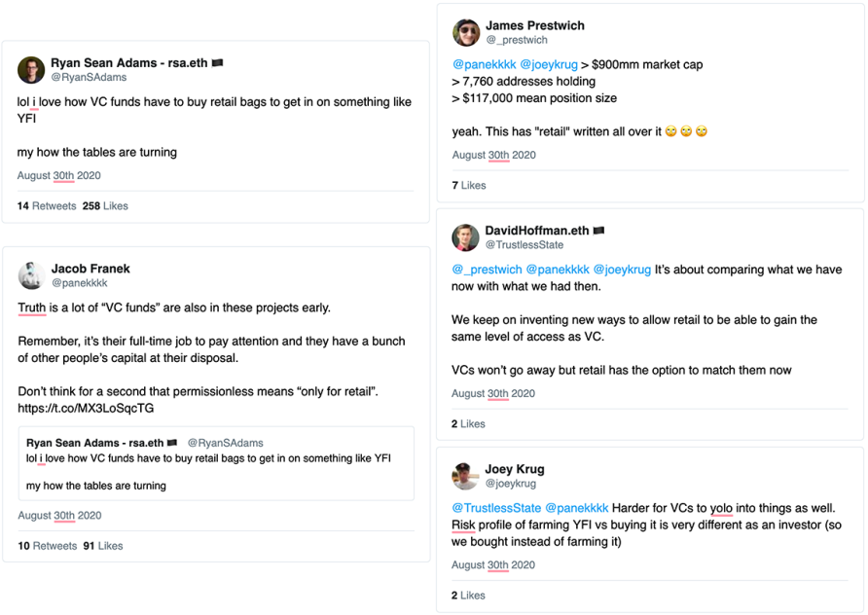View the 7 Likes on James Prestwich's tweet
868x615 pixels.
[x=469, y=185]
